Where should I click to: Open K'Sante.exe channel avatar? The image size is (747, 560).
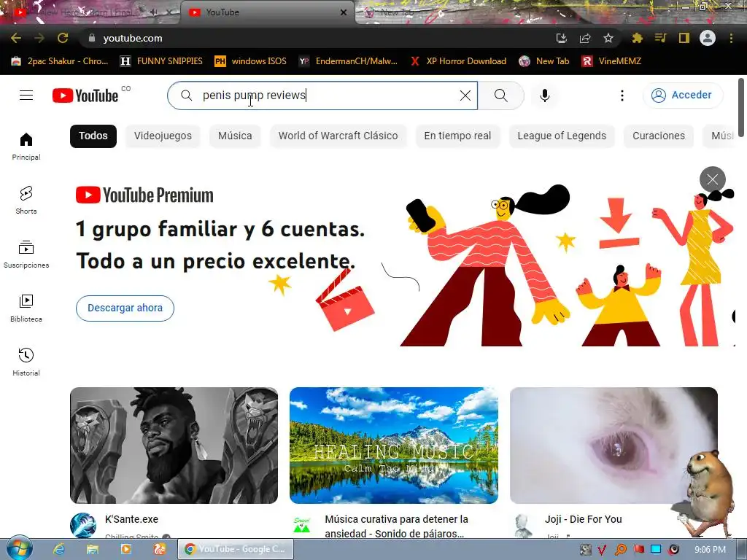(83, 525)
